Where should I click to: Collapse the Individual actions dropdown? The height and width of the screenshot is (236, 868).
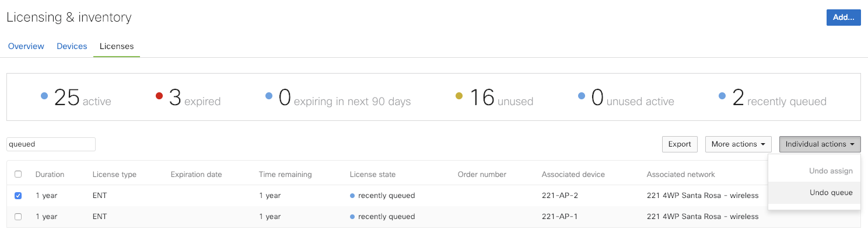(820, 144)
